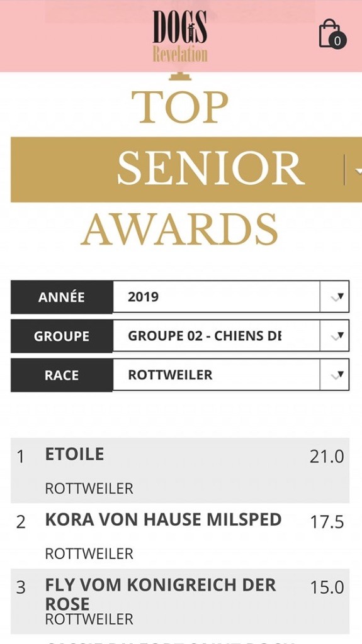Click the Race label
The width and height of the screenshot is (362, 644).
[x=62, y=375]
